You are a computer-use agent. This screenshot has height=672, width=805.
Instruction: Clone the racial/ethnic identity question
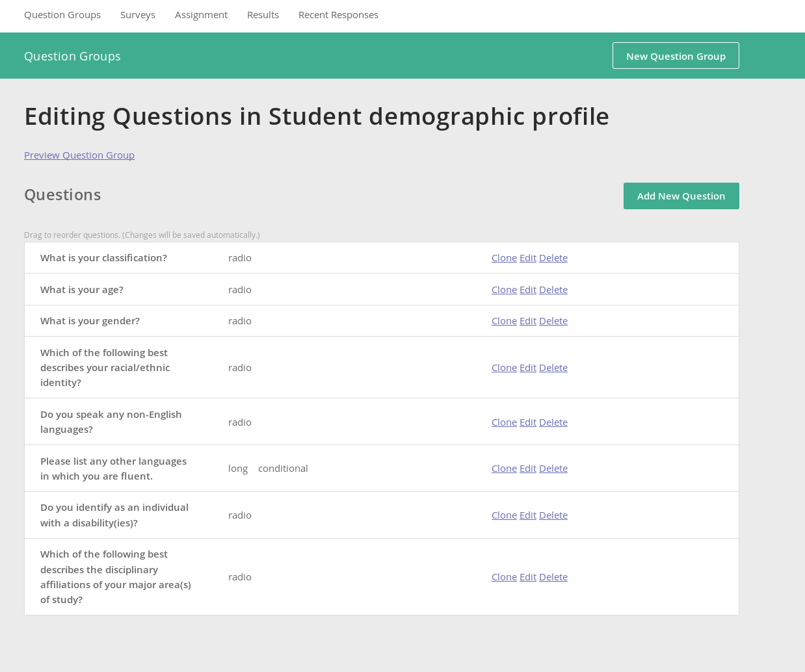coord(504,367)
